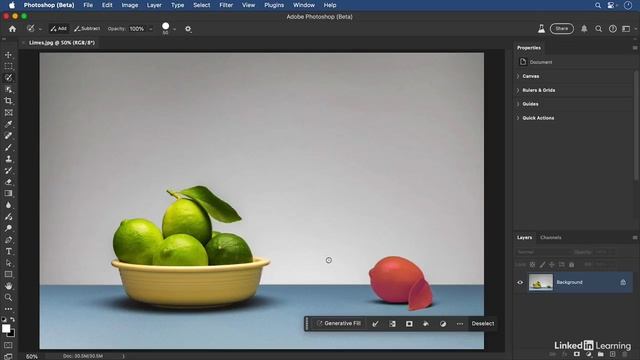The height and width of the screenshot is (360, 640).
Task: Click the Limes.jpg document tab
Action: (x=62, y=42)
